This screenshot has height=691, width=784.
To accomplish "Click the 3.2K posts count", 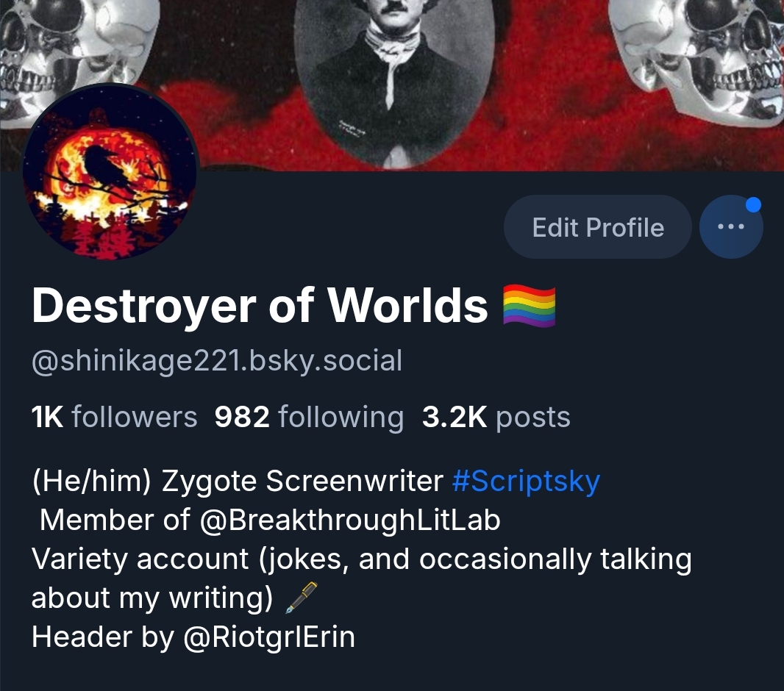I will (496, 417).
